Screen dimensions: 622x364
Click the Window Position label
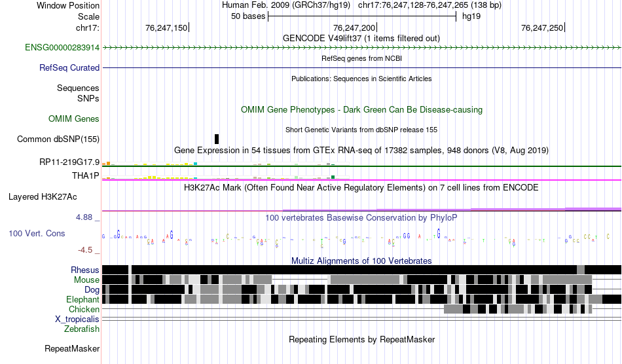click(68, 5)
